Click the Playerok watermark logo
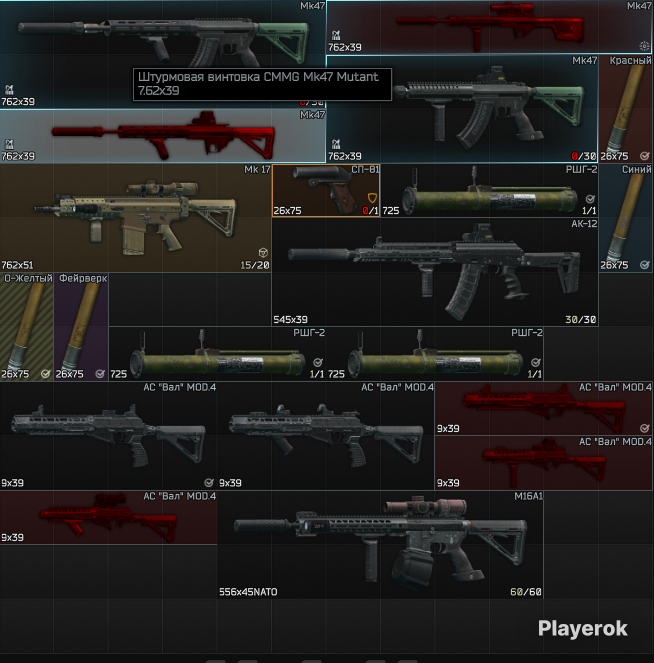 coord(583,629)
